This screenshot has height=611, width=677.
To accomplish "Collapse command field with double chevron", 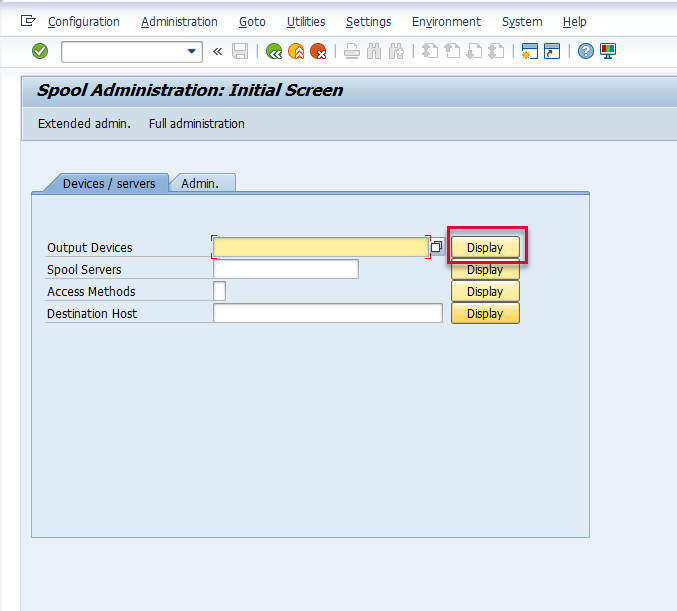I will pos(218,51).
